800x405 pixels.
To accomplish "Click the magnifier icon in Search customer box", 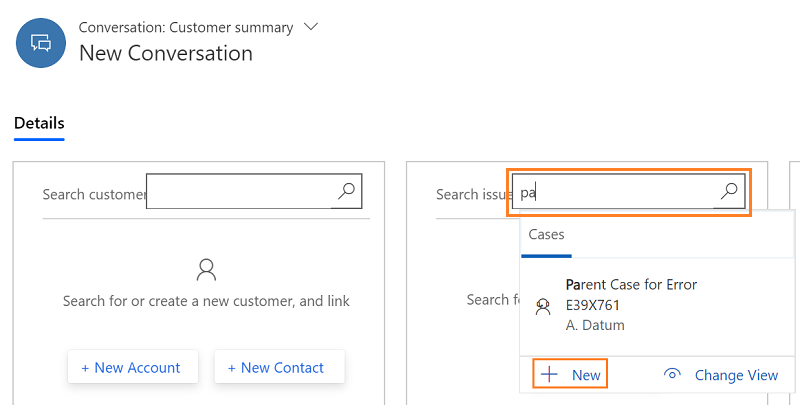I will [346, 191].
